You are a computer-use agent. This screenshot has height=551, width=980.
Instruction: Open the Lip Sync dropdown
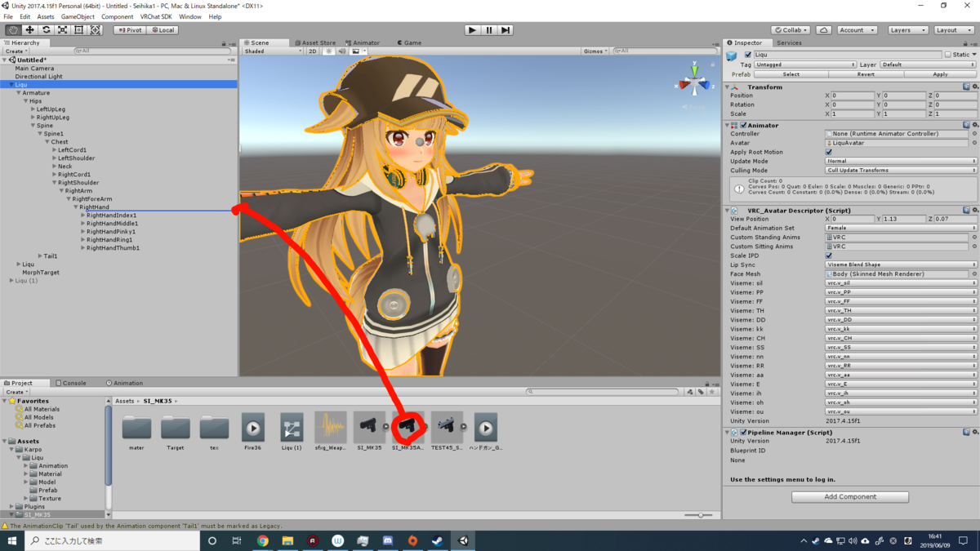click(x=901, y=264)
